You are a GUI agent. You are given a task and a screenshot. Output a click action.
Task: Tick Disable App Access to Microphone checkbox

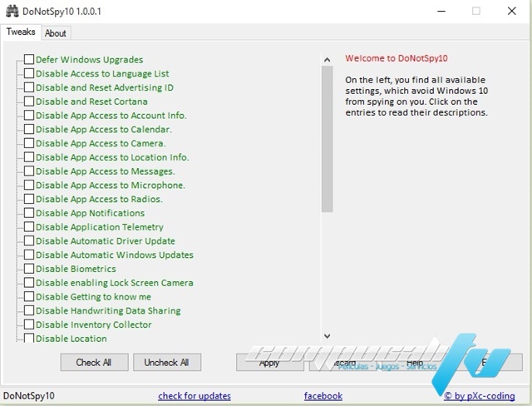(29, 185)
